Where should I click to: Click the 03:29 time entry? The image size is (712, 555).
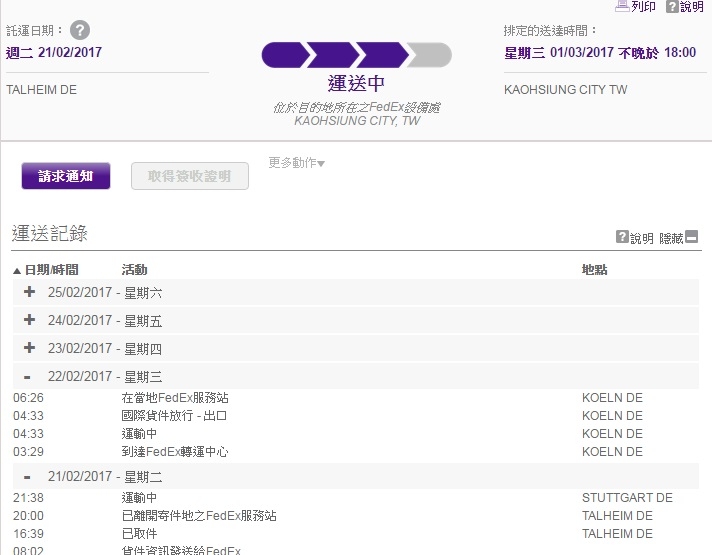pos(28,452)
